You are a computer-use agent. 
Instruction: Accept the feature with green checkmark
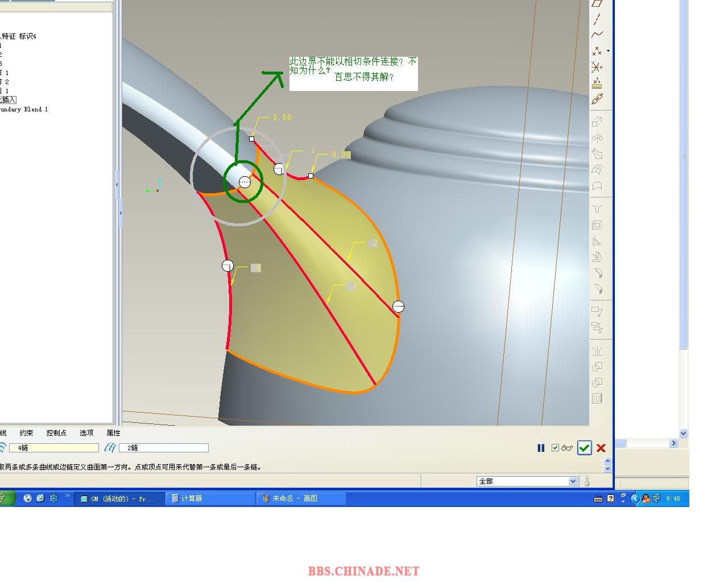[584, 448]
